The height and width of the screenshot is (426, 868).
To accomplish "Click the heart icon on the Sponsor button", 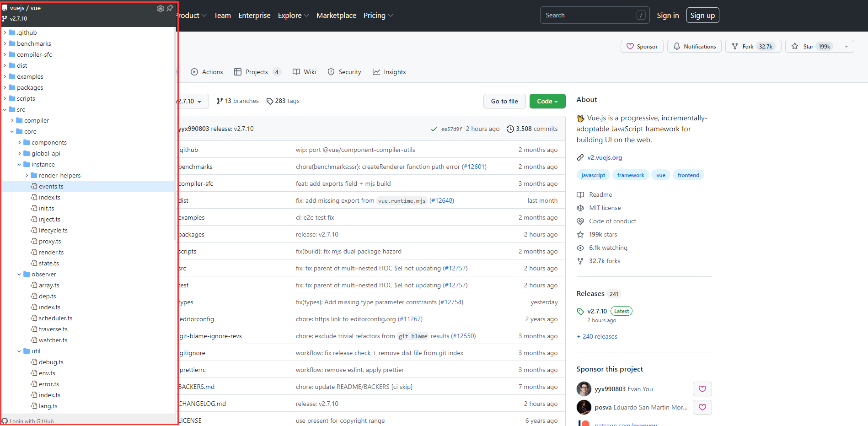I will (x=630, y=46).
